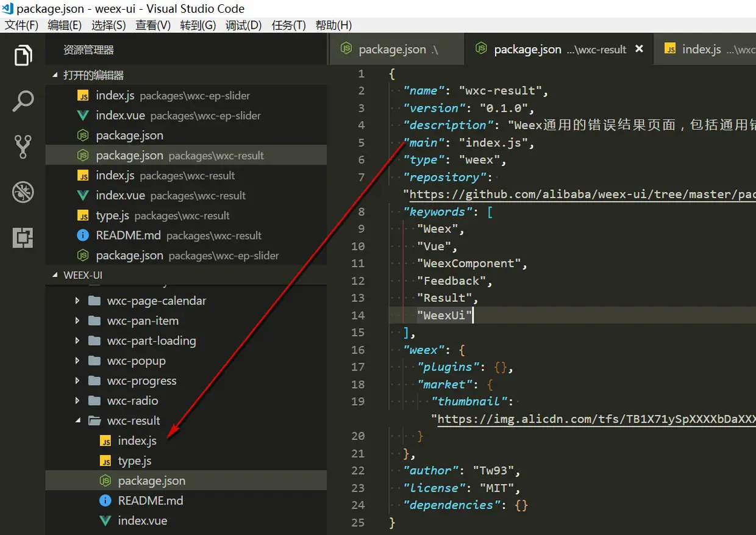Click line number 25 in the gutter
Screen dimensions: 756x535
(x=358, y=523)
